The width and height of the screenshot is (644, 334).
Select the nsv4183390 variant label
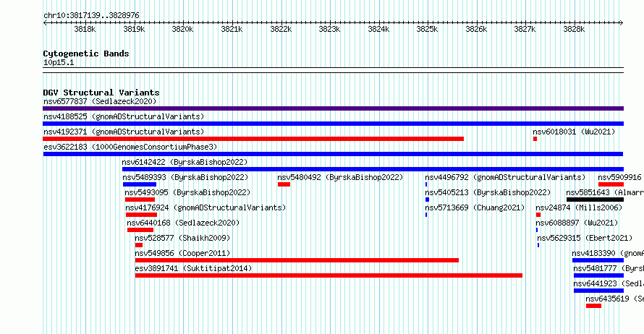608,253
